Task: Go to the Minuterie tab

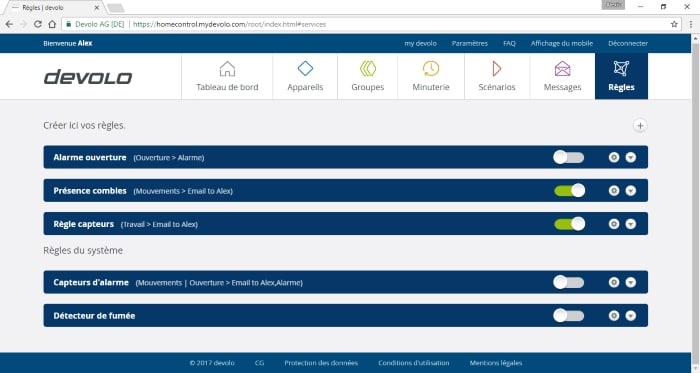Action: (431, 76)
